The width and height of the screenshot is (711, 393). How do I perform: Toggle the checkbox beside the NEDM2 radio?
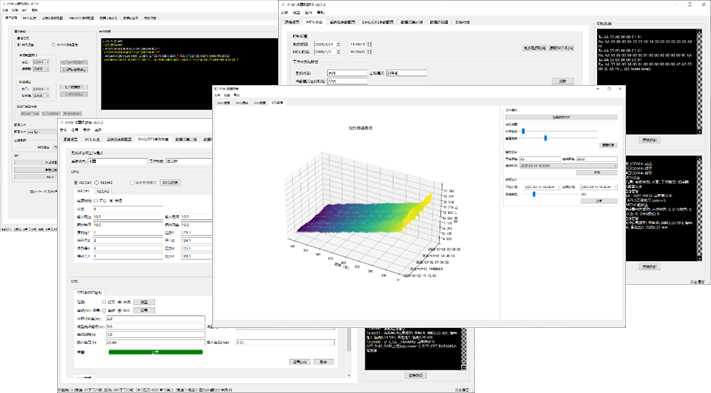point(132,183)
